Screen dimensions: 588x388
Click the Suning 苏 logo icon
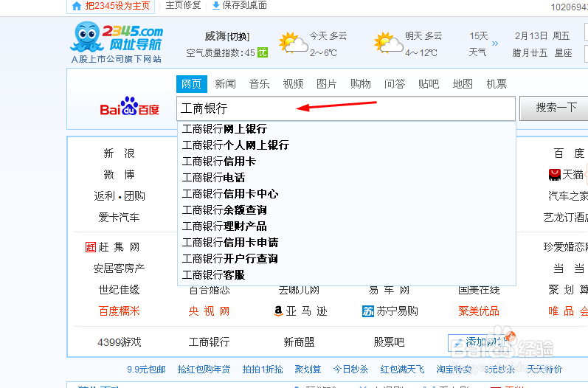pyautogui.click(x=368, y=311)
